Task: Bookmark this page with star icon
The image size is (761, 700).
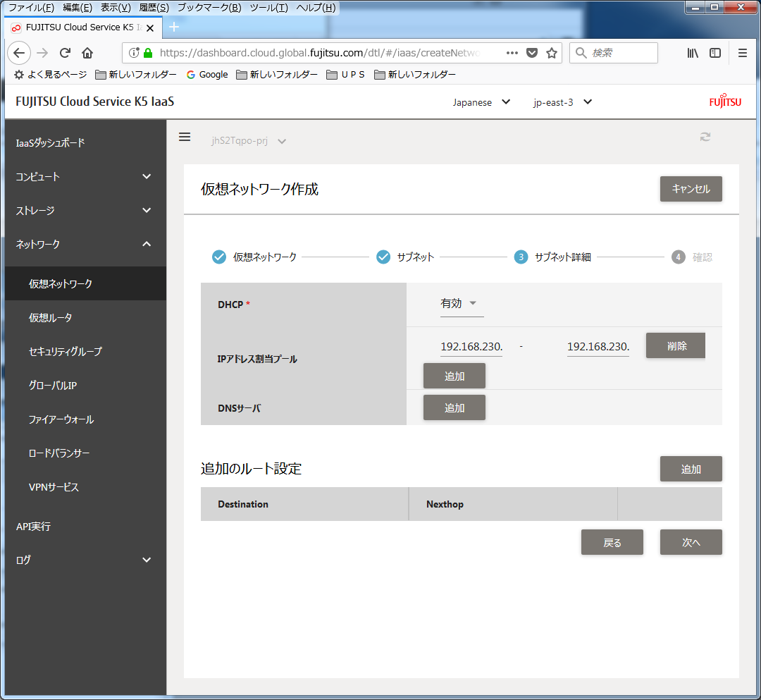Action: point(551,52)
